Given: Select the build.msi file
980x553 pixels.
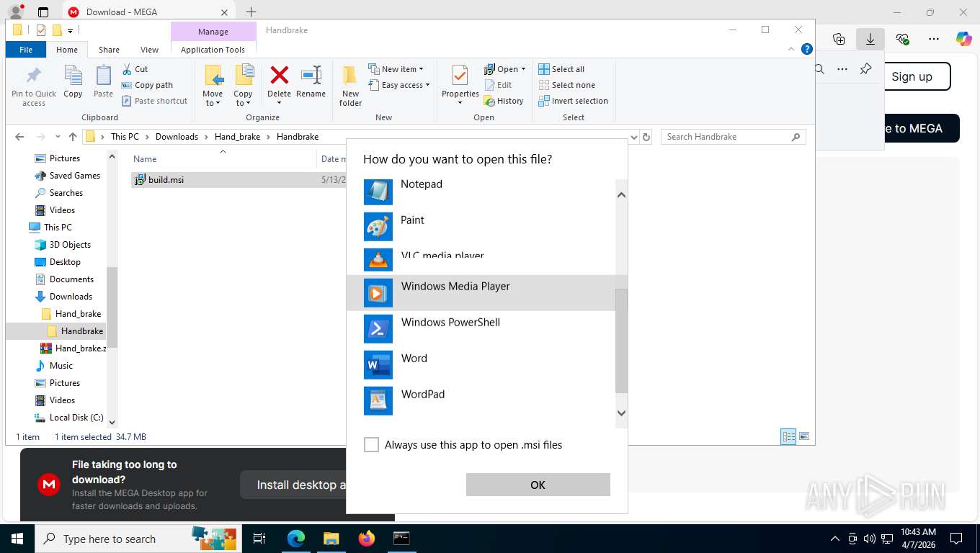Looking at the screenshot, I should [x=166, y=180].
